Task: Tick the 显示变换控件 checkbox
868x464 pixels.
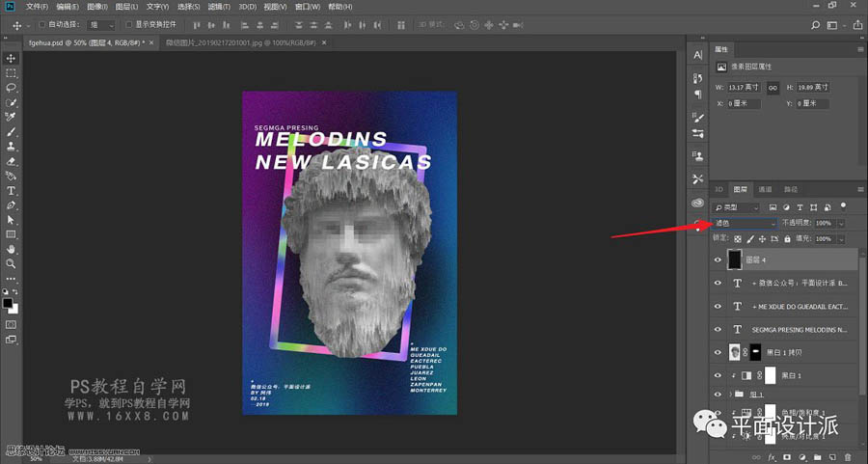Action: point(129,24)
